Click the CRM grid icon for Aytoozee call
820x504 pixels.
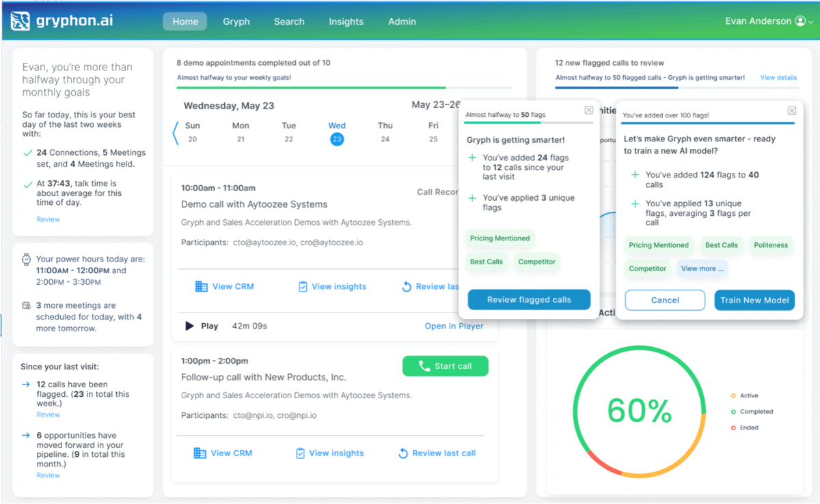[201, 287]
